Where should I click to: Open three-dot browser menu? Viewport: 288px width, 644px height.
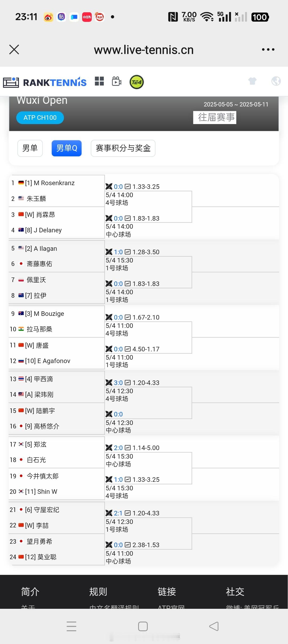click(x=268, y=50)
